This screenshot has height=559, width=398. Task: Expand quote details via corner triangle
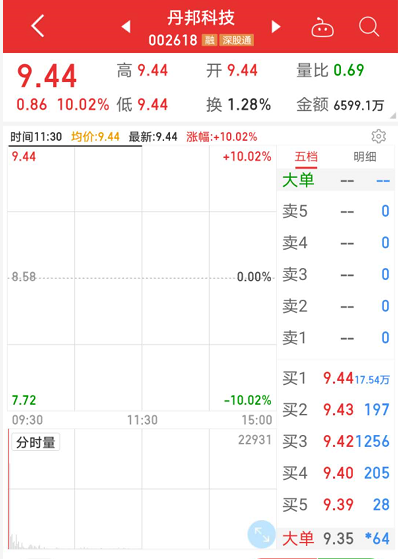pyautogui.click(x=393, y=116)
